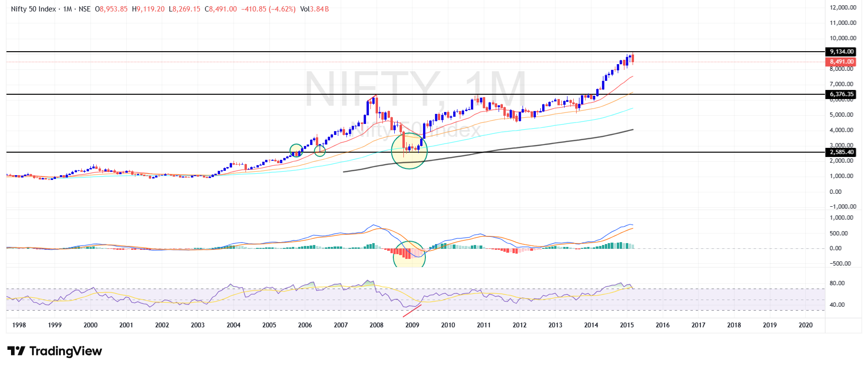The height and width of the screenshot is (369, 868).
Task: Click the 2015 year on time axis
Action: pyautogui.click(x=627, y=325)
